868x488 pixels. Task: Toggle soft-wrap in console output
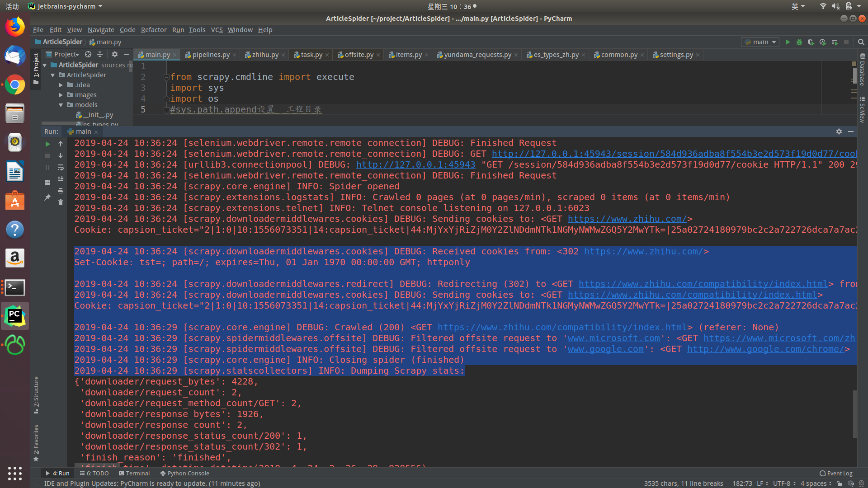click(x=61, y=167)
